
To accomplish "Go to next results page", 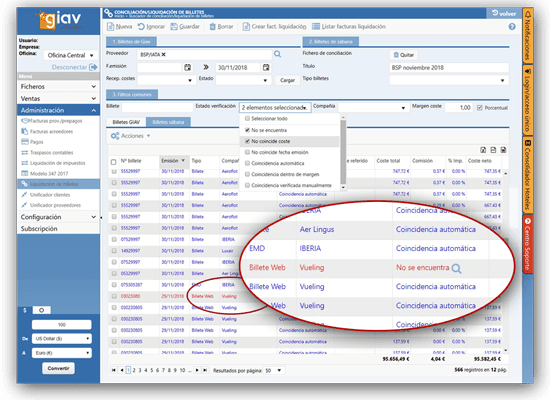I will pos(197,370).
